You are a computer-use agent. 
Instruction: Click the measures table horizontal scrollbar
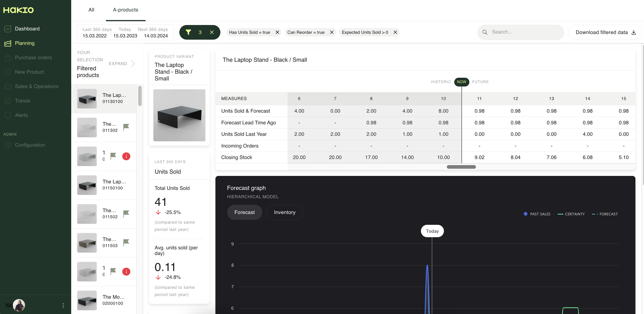[461, 167]
